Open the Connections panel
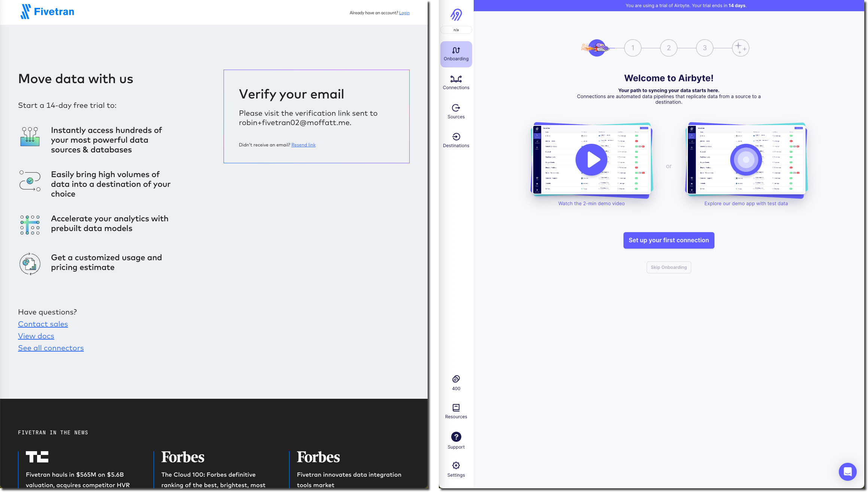Screen dimensions: 868x492 coord(456,82)
